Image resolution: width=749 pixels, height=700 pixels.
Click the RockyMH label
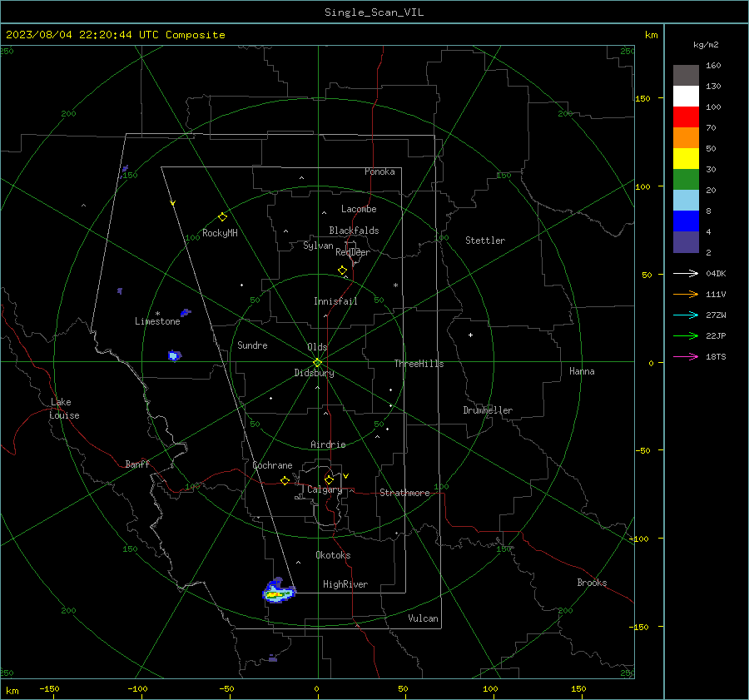coord(220,233)
